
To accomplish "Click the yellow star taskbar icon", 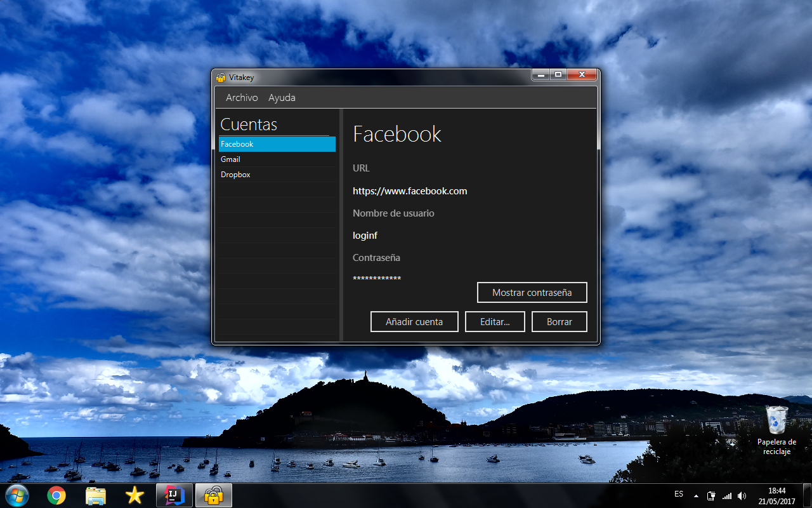I will coord(134,495).
